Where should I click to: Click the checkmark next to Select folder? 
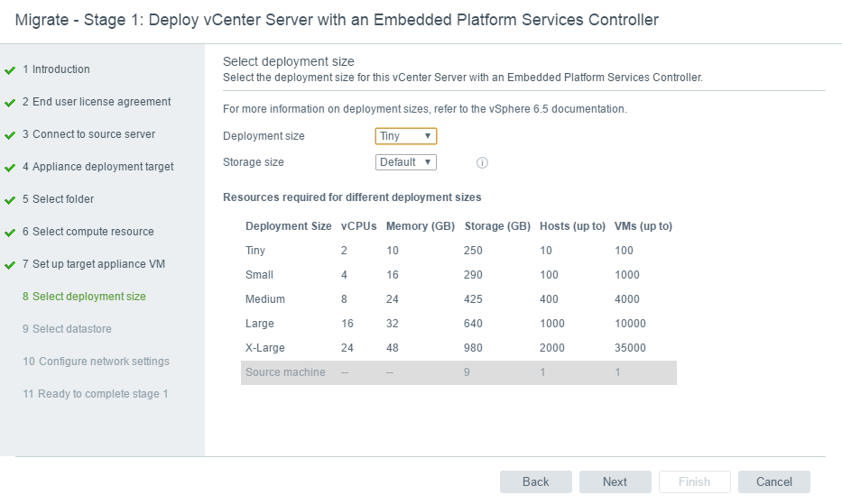10,199
